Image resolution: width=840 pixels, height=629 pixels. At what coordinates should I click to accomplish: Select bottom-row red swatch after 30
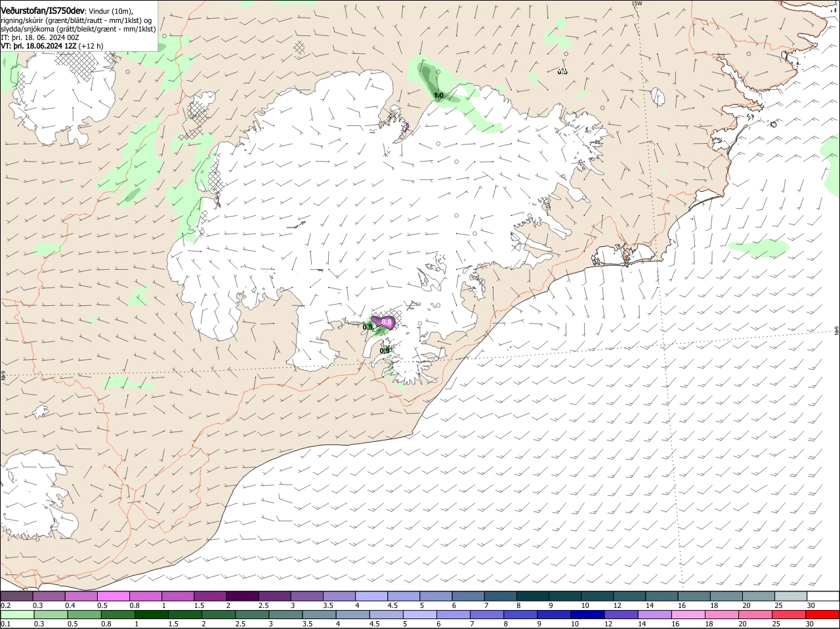823,615
